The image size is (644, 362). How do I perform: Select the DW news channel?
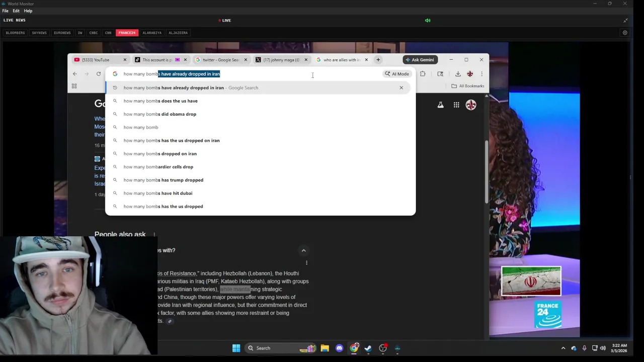coord(80,33)
